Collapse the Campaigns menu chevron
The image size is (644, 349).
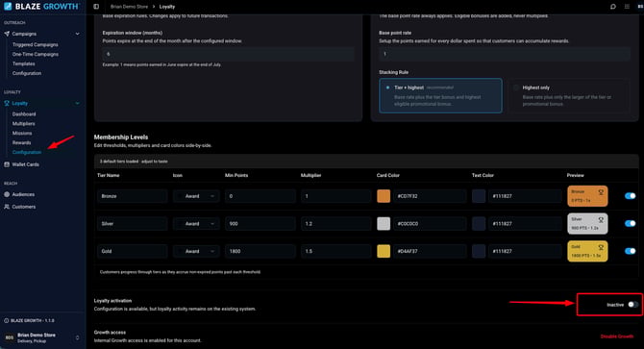(77, 34)
